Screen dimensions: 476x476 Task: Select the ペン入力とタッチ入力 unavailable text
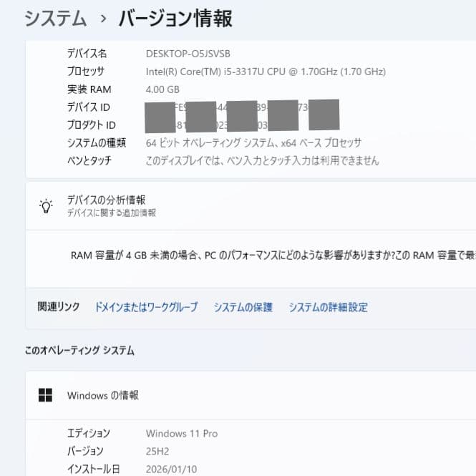coord(262,160)
